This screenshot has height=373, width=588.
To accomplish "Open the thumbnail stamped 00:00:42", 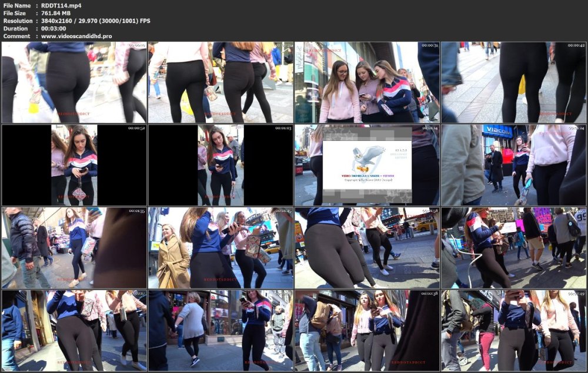I will coord(514,82).
